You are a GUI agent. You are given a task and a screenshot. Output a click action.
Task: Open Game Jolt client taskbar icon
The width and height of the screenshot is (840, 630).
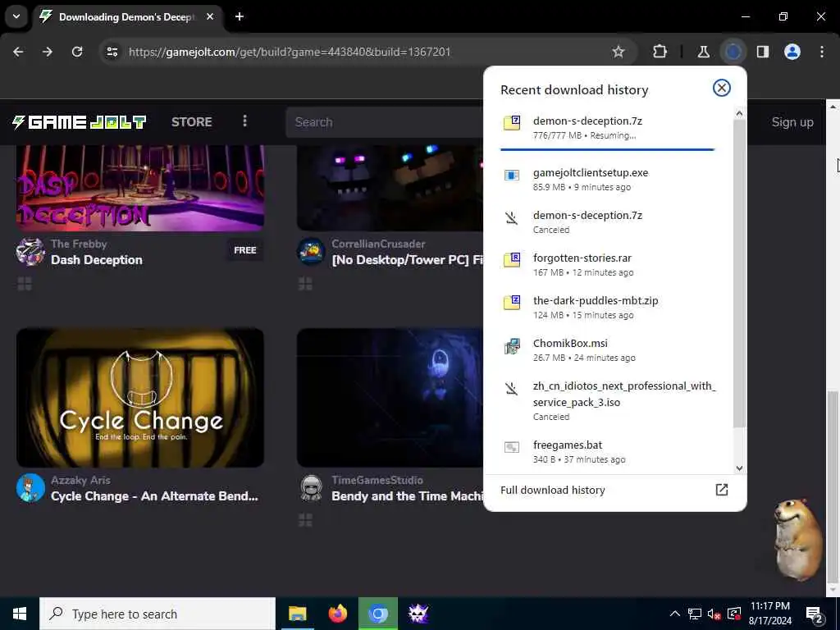tap(418, 614)
